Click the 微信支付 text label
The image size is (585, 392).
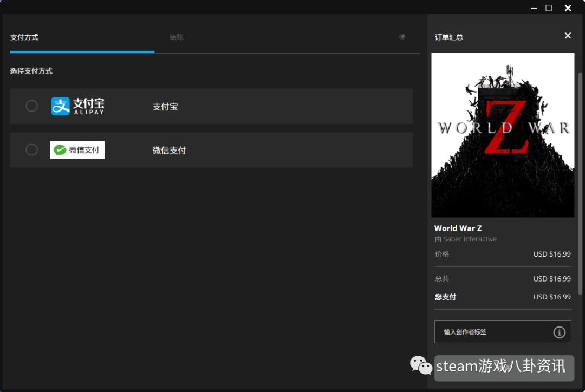(x=170, y=151)
